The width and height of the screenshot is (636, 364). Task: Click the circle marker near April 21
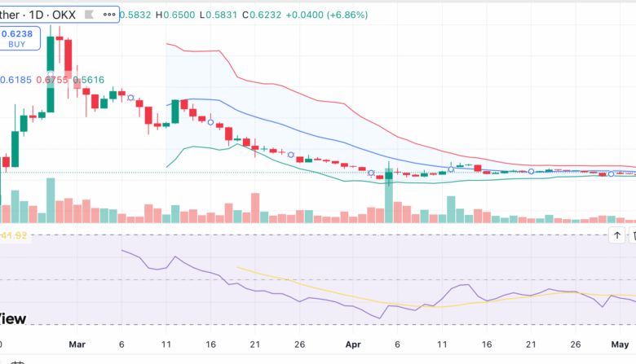click(x=532, y=171)
